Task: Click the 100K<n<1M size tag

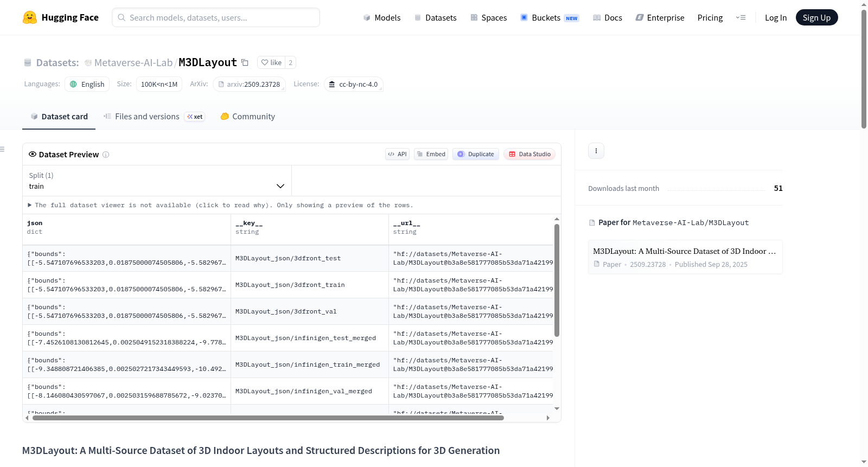Action: coord(159,84)
